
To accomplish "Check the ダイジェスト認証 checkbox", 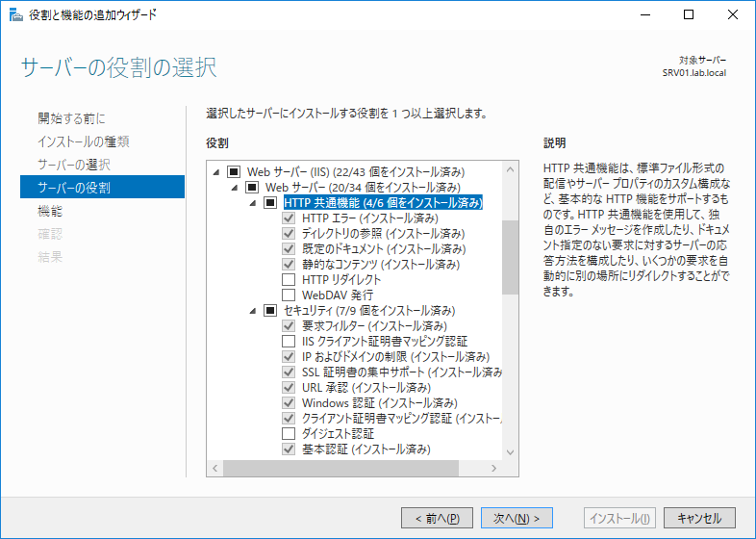I will [x=289, y=433].
